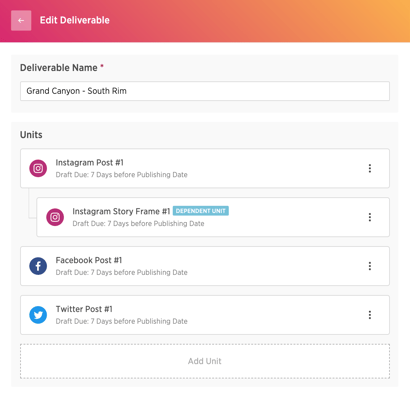Click the back arrow button
Screen dimensions: 410x396
click(x=21, y=20)
